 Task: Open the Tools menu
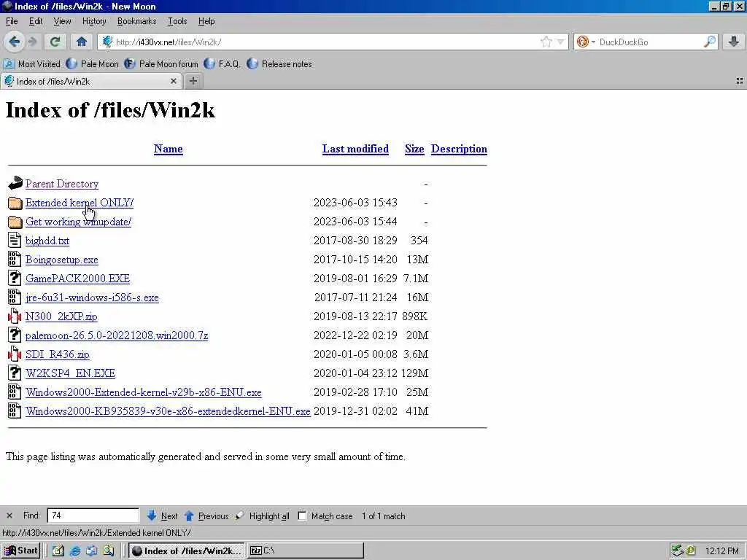(x=177, y=21)
